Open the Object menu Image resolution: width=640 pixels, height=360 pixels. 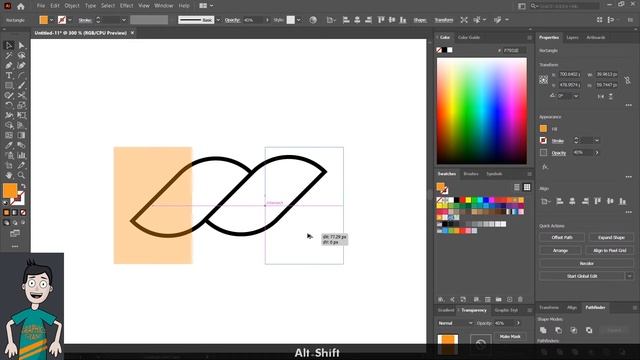point(72,6)
